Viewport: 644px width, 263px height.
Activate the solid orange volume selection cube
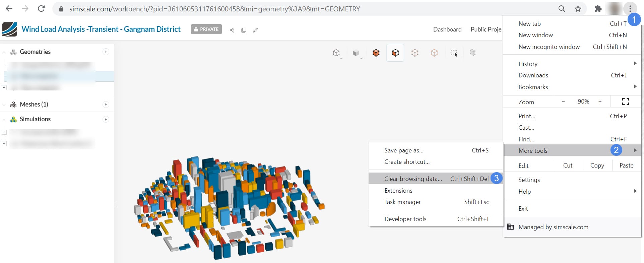[x=376, y=53]
